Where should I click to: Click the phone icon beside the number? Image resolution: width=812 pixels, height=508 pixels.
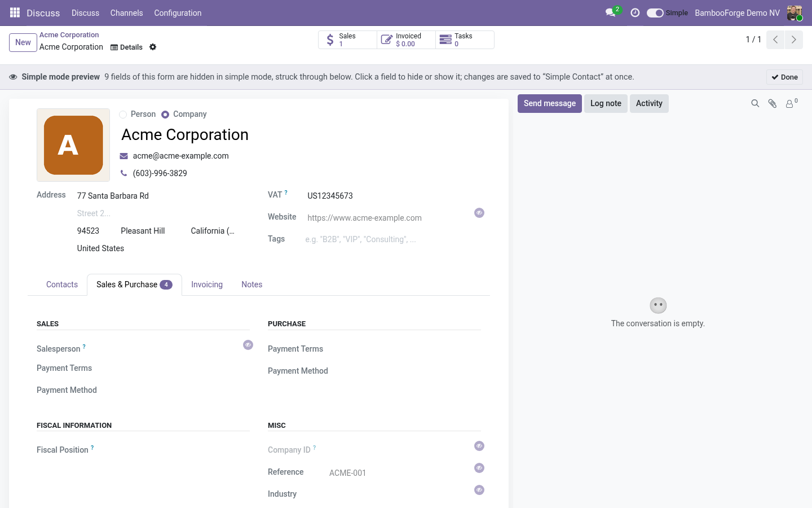pos(124,173)
